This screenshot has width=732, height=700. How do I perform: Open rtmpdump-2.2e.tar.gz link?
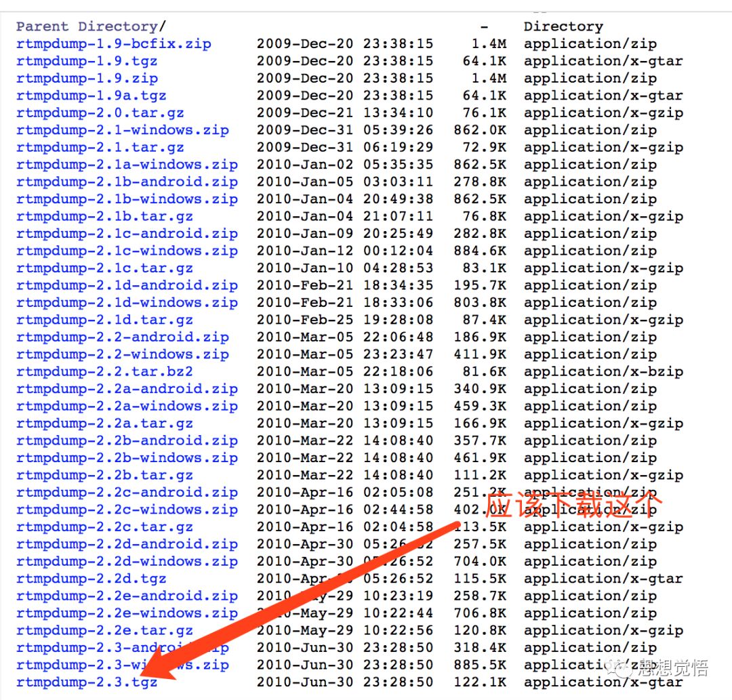pos(104,630)
